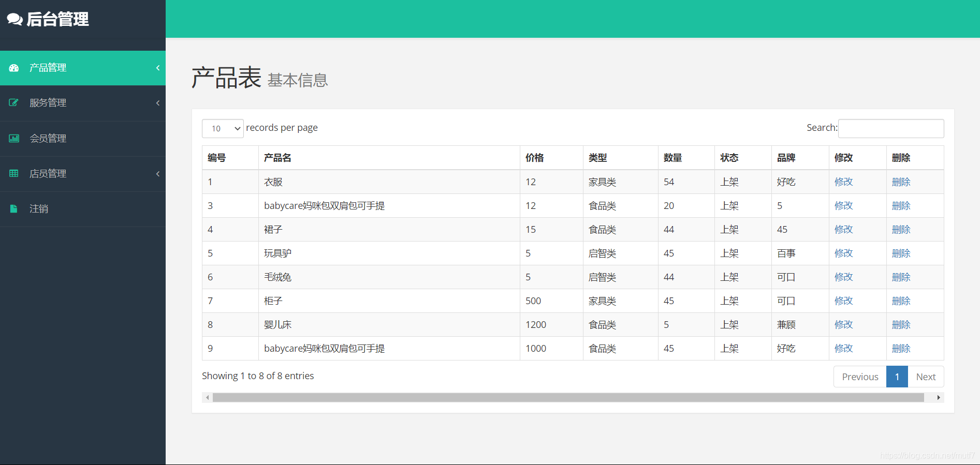Edit the 裙子 product via 修改
Viewport: 980px width, 465px height.
(x=843, y=230)
